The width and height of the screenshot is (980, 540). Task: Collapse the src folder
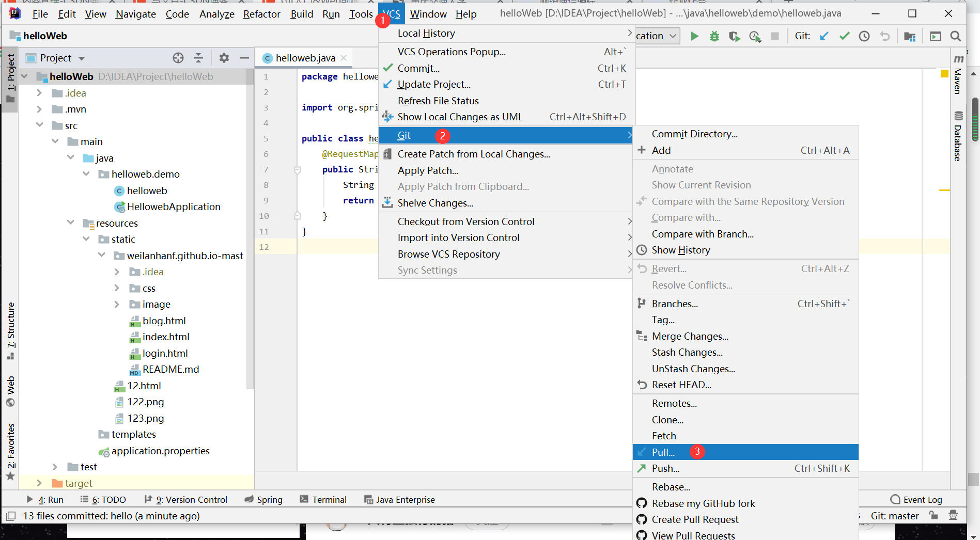pyautogui.click(x=39, y=125)
